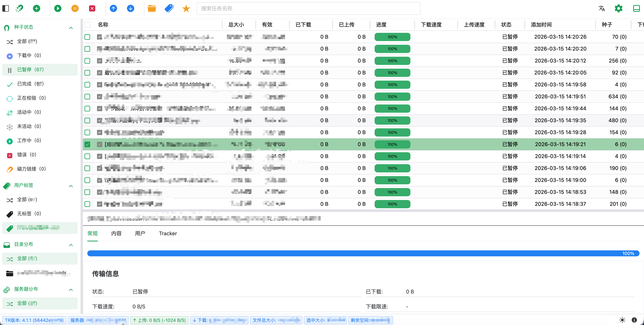Click the blue tag label icon

(169, 8)
